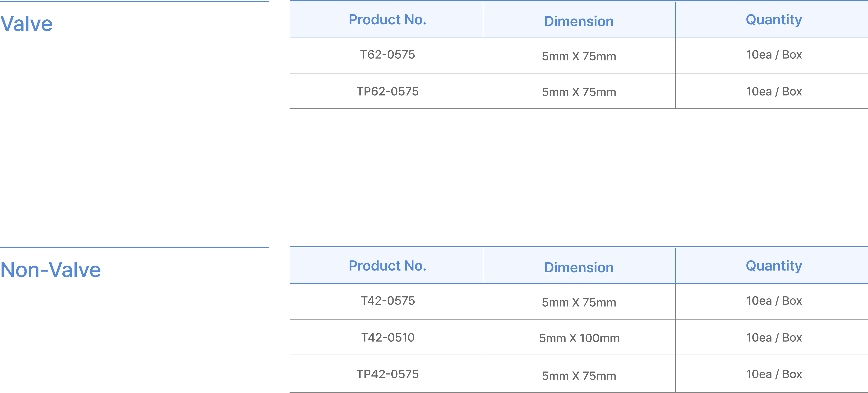Select the dimension cell for T62-0575
Screen dimensions: 868x393
tap(578, 56)
